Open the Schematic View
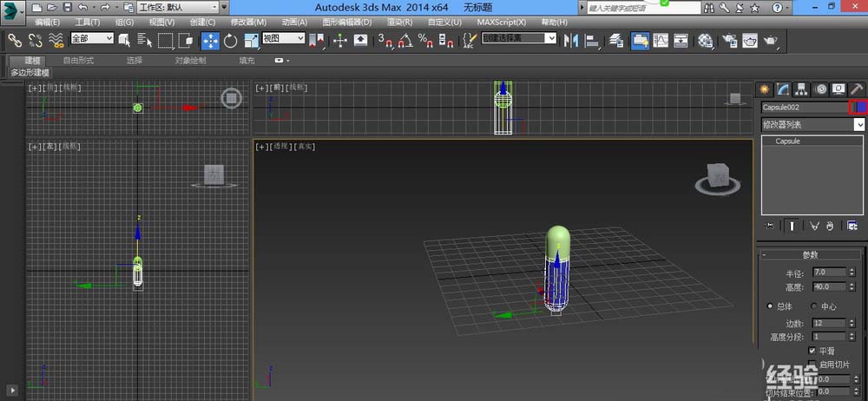The height and width of the screenshot is (401, 868). 681,41
